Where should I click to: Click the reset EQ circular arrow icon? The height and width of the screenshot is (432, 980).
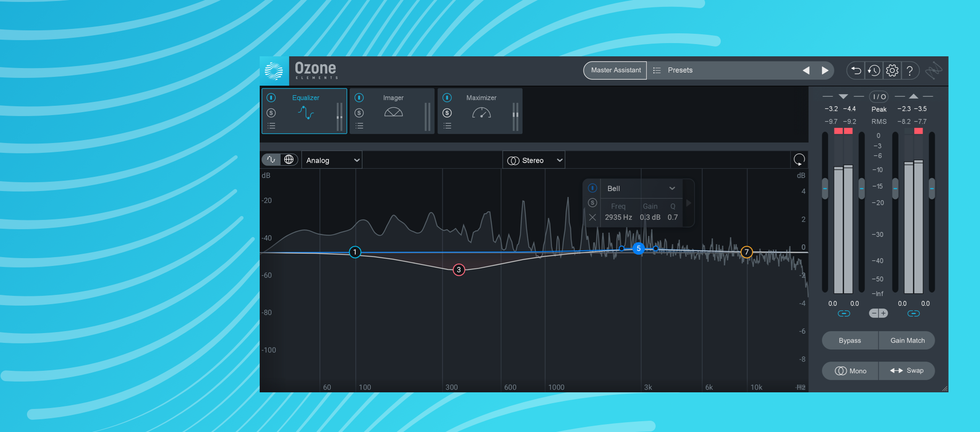click(799, 160)
